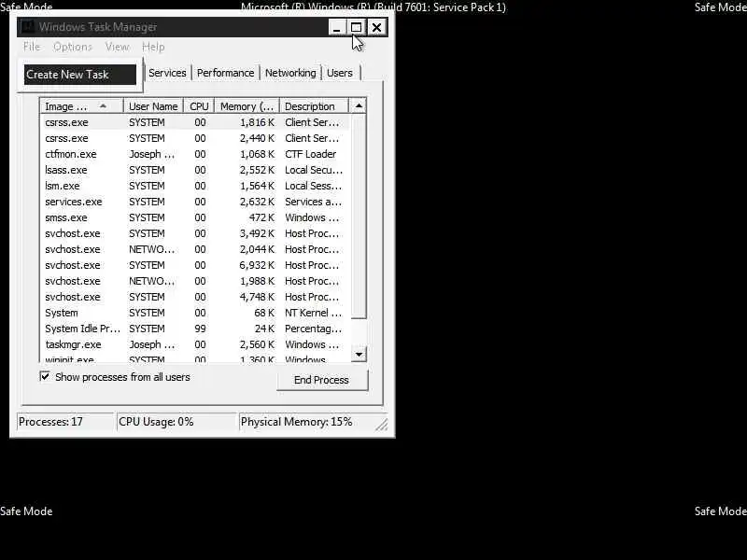Switch to the Networking tab

coord(290,73)
